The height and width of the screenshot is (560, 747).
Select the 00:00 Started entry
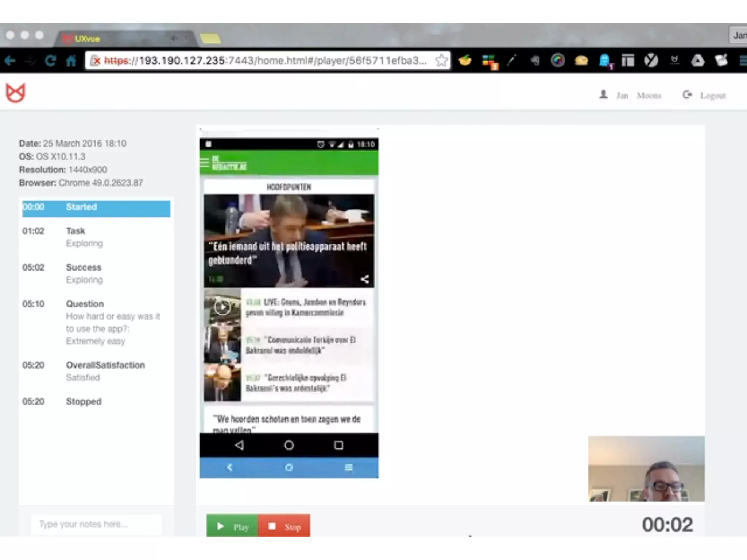[x=96, y=208]
